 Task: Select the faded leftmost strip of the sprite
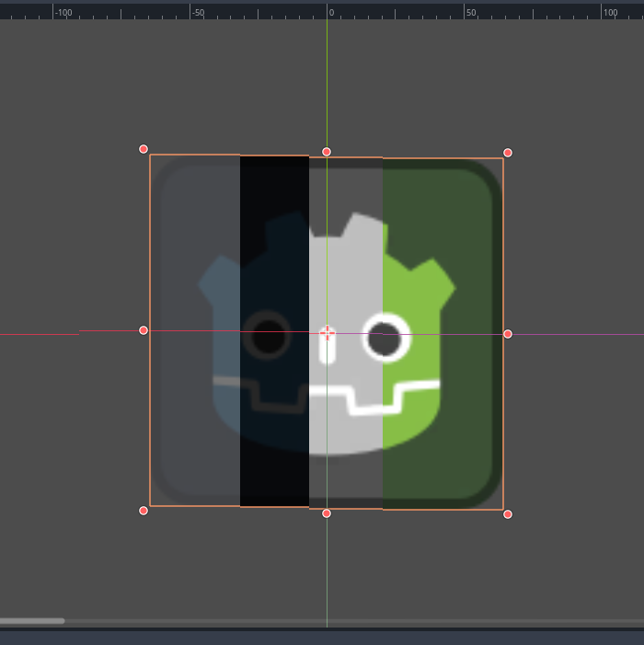pyautogui.click(x=195, y=330)
